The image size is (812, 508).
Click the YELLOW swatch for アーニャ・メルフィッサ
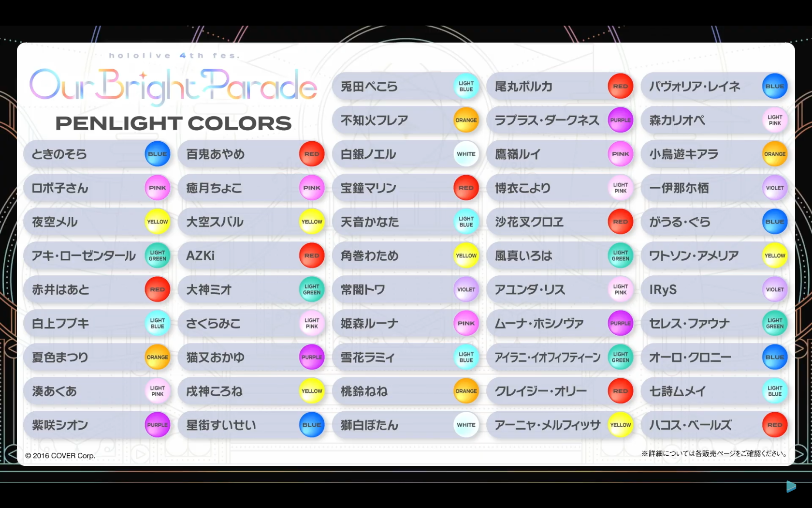621,425
